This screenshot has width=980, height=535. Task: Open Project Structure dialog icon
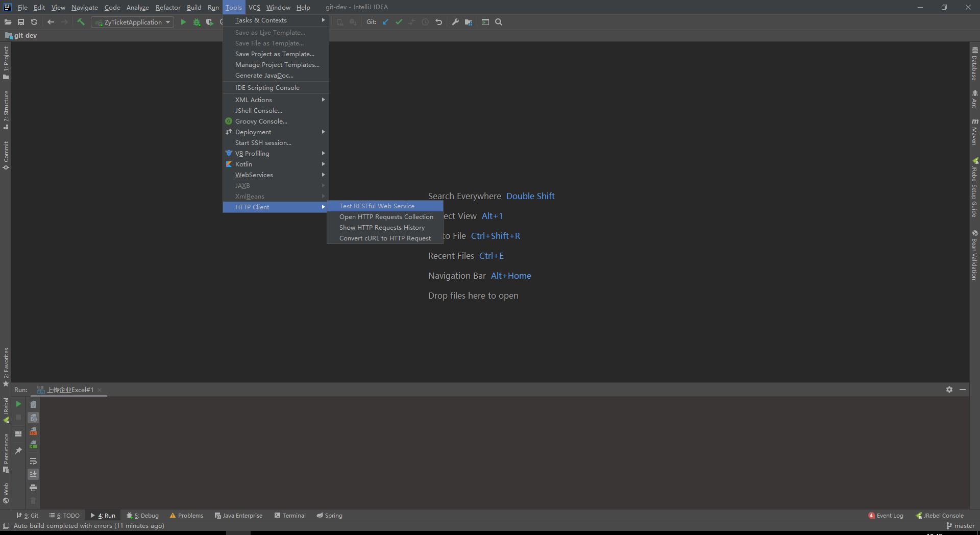coord(469,22)
